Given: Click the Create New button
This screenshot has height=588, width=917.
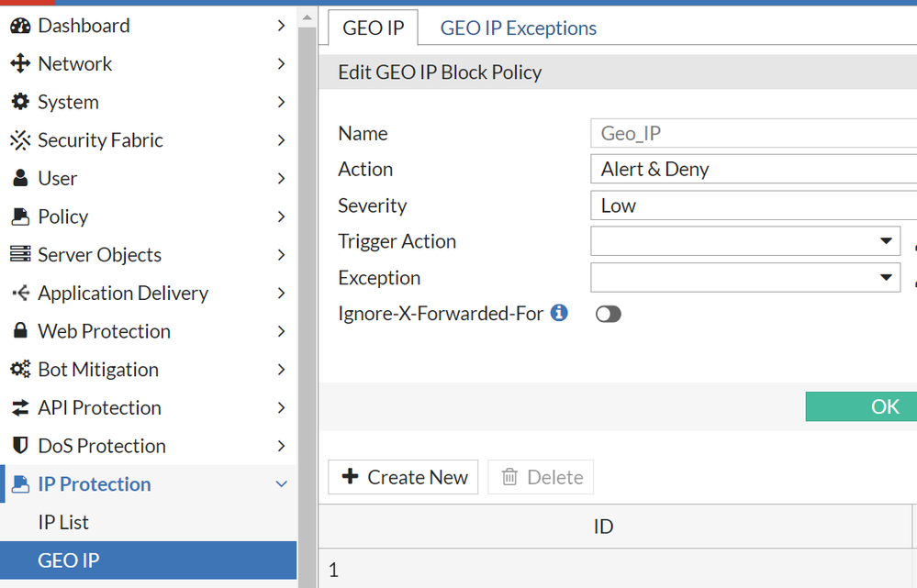Looking at the screenshot, I should [404, 477].
